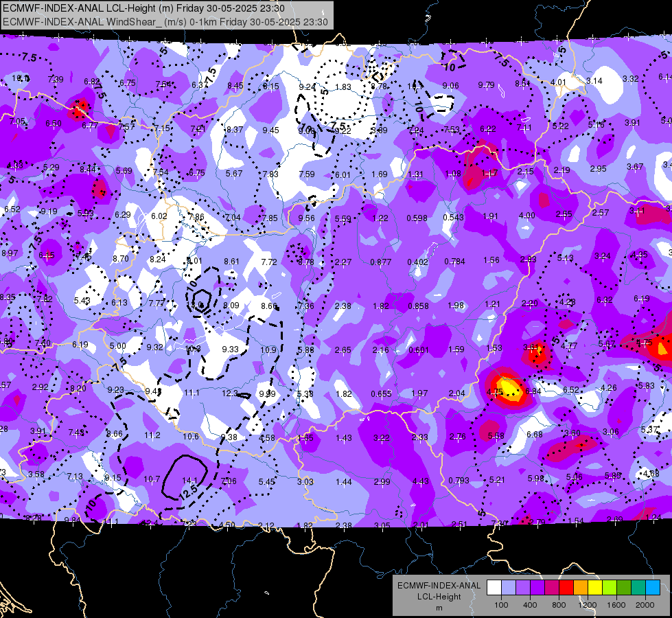Click the yellow legend swatch
The width and height of the screenshot is (672, 618).
[x=595, y=588]
